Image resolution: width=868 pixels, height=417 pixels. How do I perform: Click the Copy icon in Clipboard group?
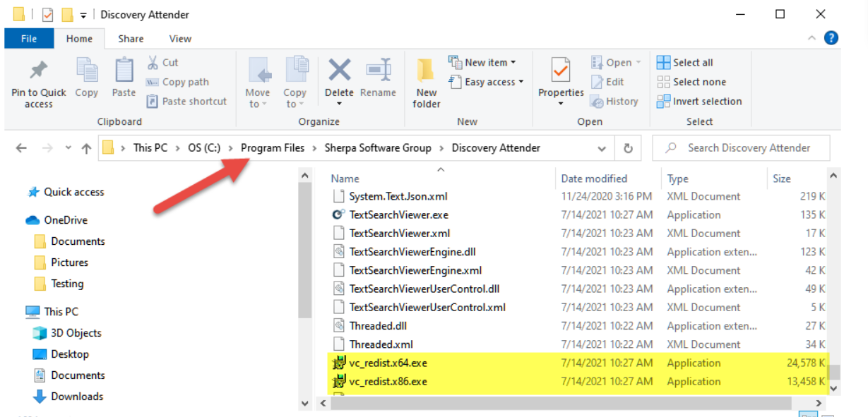pyautogui.click(x=87, y=71)
